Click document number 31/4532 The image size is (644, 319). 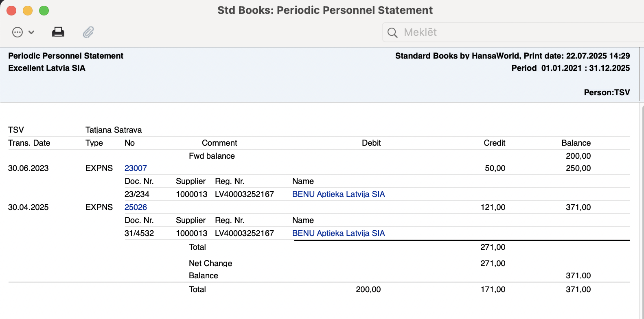139,233
